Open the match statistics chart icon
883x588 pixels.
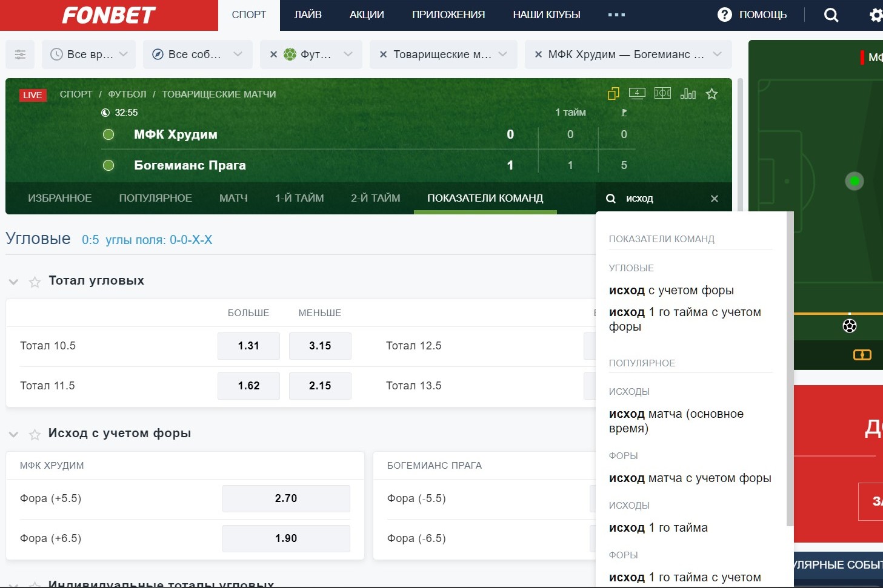click(x=688, y=94)
